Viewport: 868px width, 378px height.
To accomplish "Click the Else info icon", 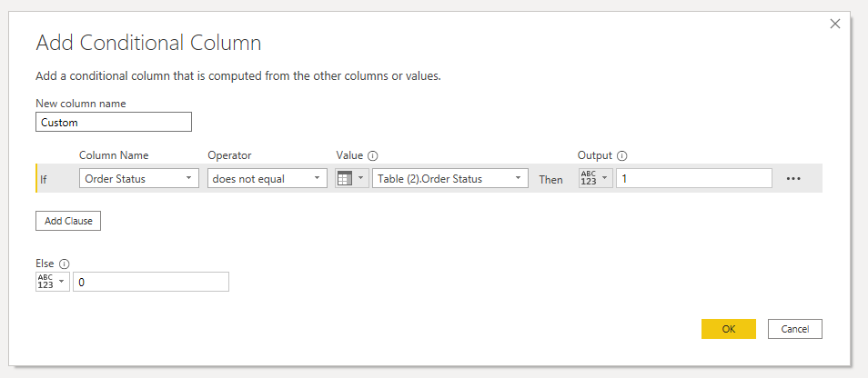I will (x=63, y=264).
